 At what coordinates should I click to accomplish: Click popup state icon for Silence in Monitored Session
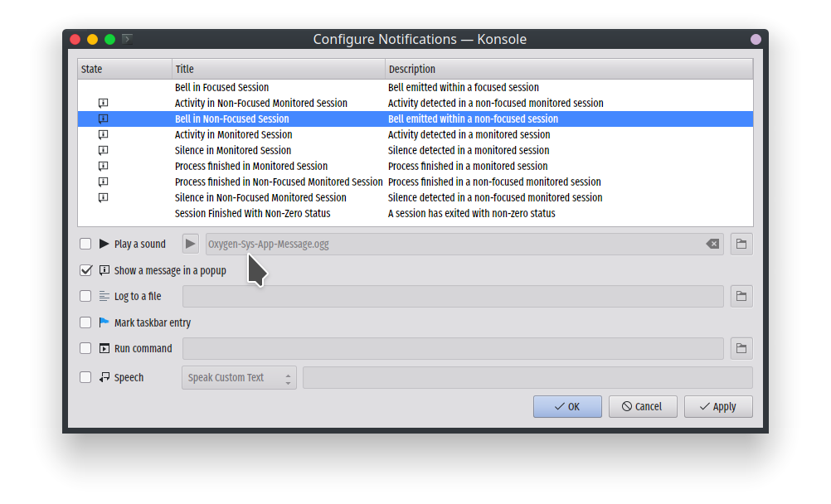tap(103, 151)
